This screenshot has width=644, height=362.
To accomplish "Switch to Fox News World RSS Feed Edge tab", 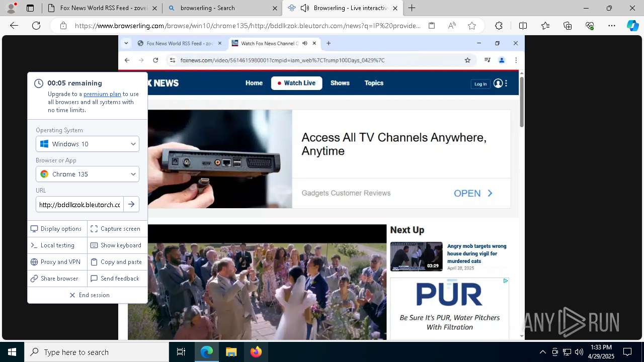I will click(x=101, y=8).
